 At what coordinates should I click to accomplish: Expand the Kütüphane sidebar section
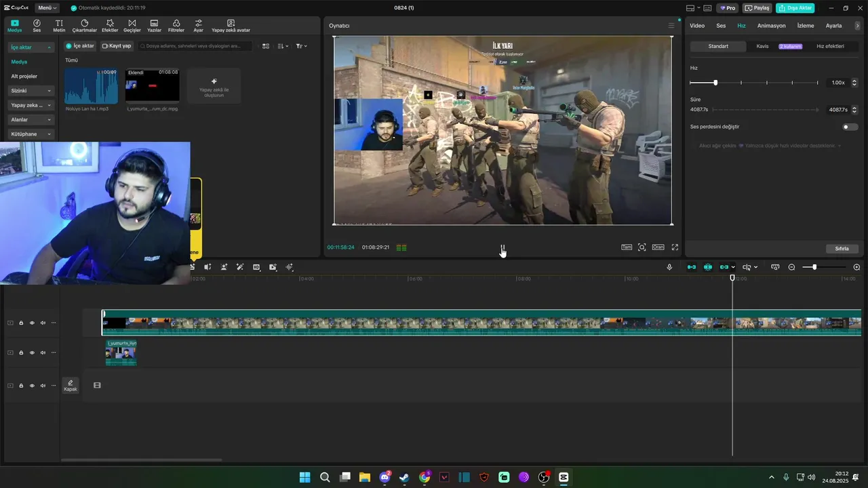pyautogui.click(x=31, y=134)
